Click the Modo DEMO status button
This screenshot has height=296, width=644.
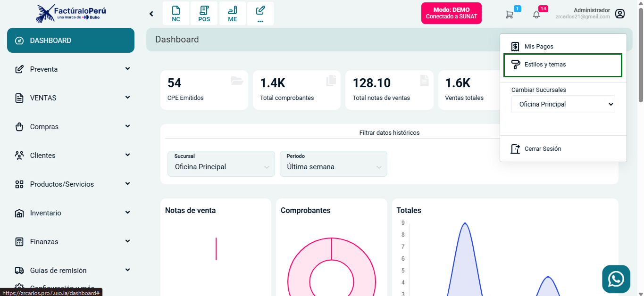click(x=451, y=13)
